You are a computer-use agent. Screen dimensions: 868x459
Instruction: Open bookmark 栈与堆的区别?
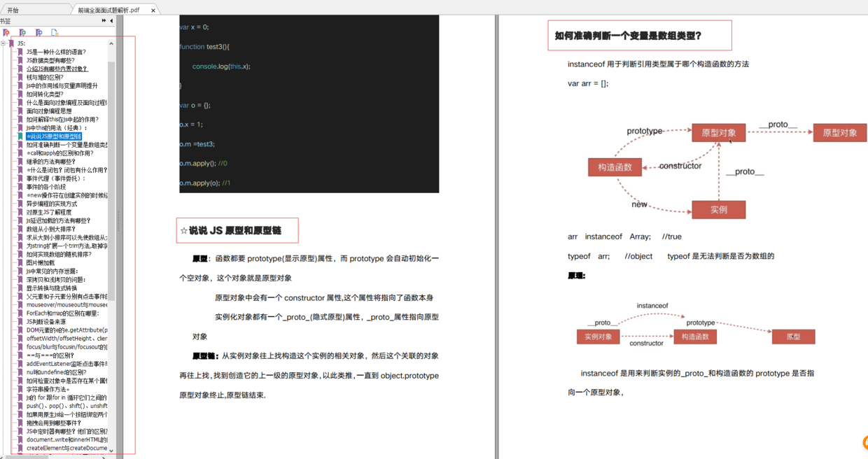pos(45,77)
